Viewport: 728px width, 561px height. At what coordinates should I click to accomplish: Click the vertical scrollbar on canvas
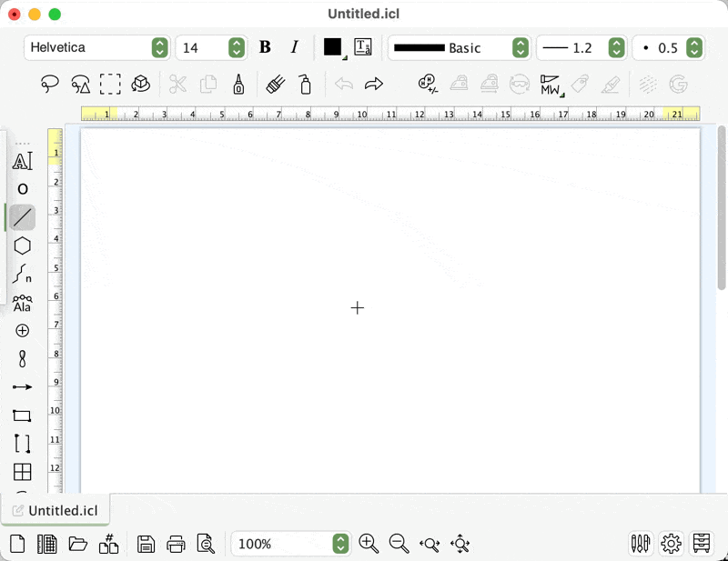point(722,209)
